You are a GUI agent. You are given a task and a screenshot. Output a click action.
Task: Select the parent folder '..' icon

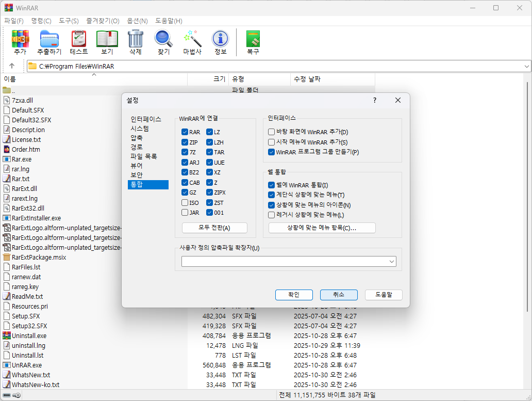pos(7,90)
